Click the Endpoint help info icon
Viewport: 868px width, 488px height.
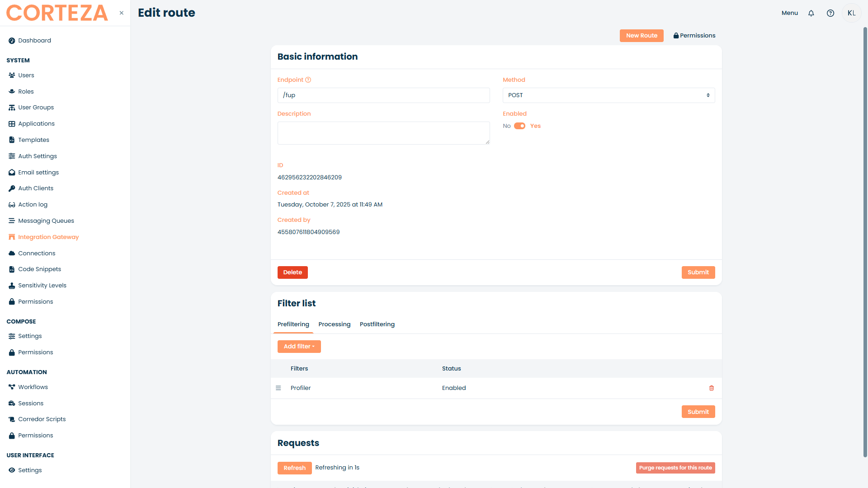tap(308, 80)
